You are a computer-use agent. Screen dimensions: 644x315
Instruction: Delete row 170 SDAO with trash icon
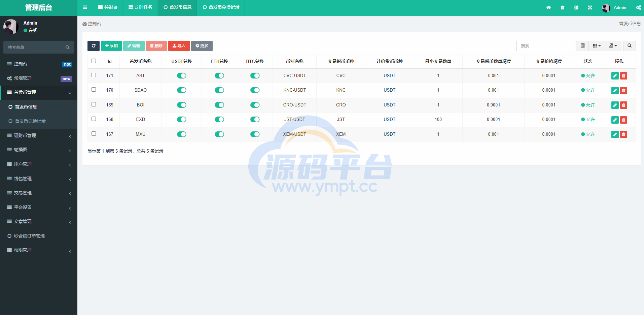[x=623, y=90]
